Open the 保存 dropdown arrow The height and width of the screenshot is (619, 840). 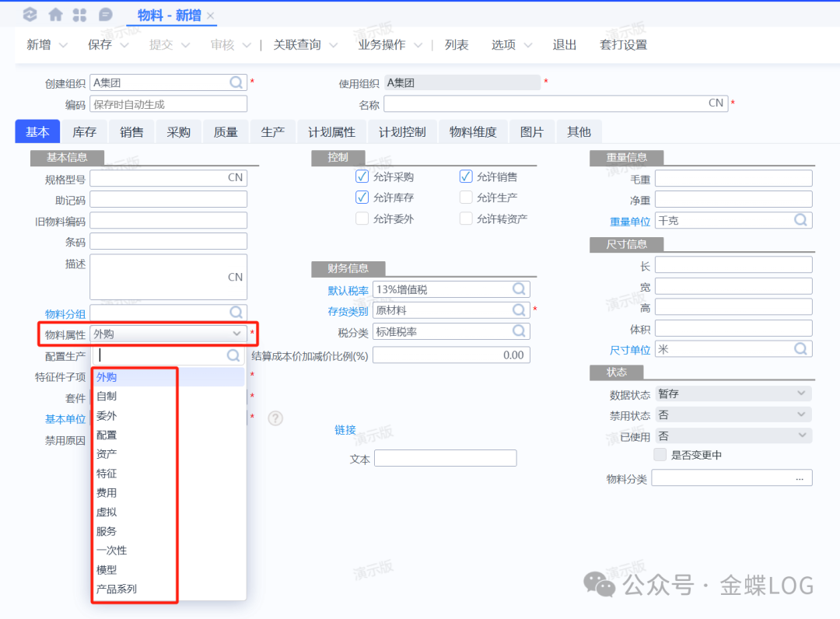124,46
